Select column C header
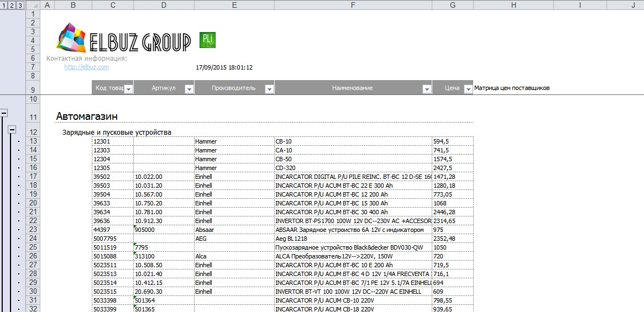 click(x=113, y=5)
